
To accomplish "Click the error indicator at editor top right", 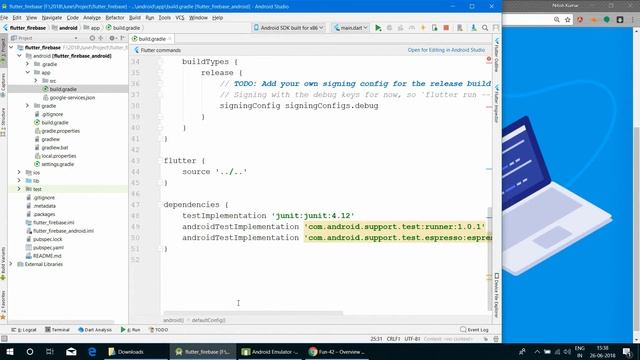I will 489,59.
